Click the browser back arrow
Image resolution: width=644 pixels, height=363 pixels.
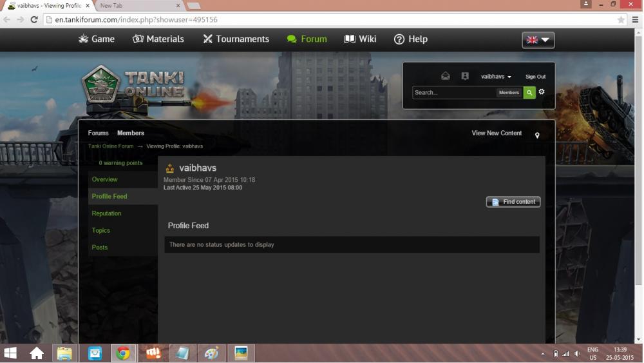[7, 20]
